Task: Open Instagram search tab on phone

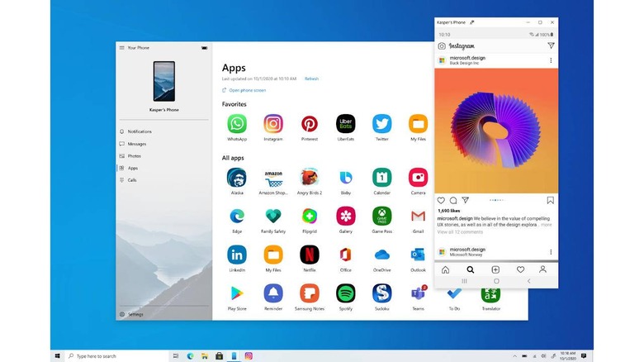Action: (471, 269)
